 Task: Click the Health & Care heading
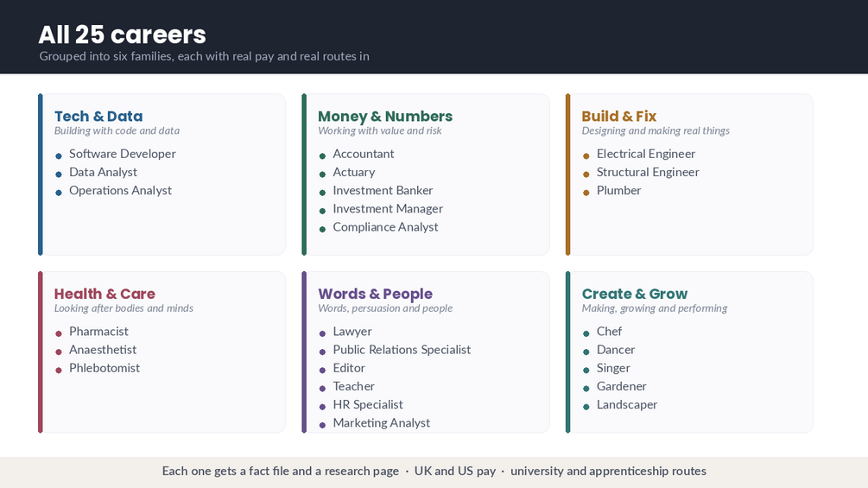(x=105, y=294)
